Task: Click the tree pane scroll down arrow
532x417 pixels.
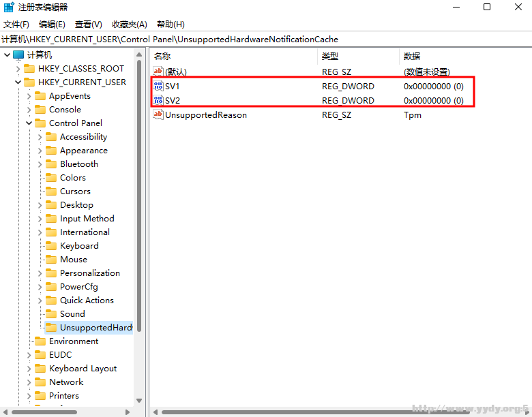Action: pyautogui.click(x=139, y=401)
